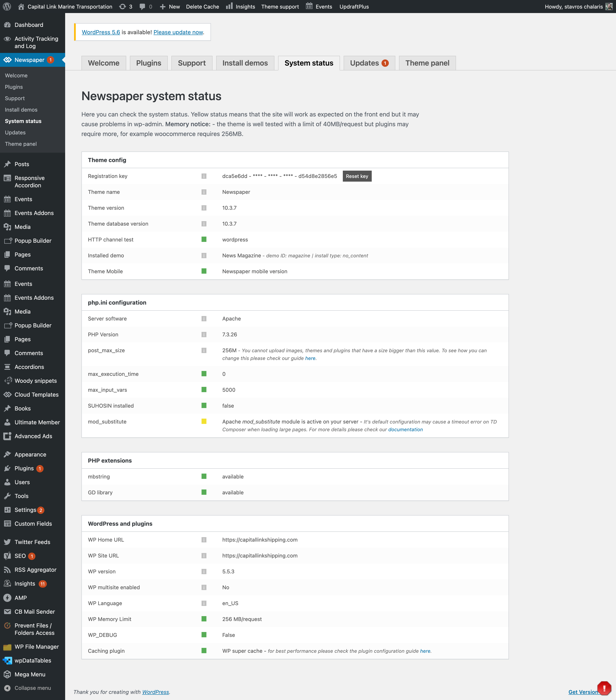The height and width of the screenshot is (700, 616).
Task: Open the Tools menu
Action: tap(33, 496)
